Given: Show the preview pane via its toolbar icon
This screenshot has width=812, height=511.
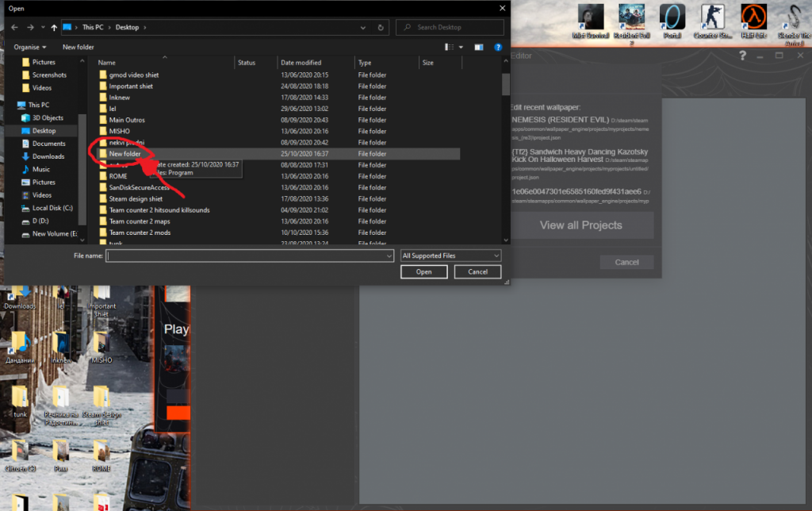Looking at the screenshot, I should coord(479,47).
